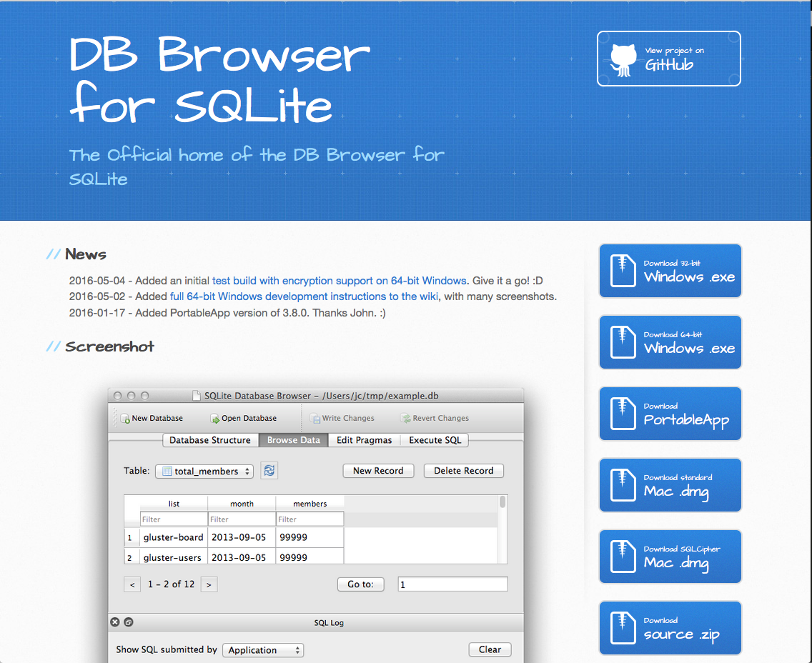Refresh the table with the reload icon

(x=269, y=471)
